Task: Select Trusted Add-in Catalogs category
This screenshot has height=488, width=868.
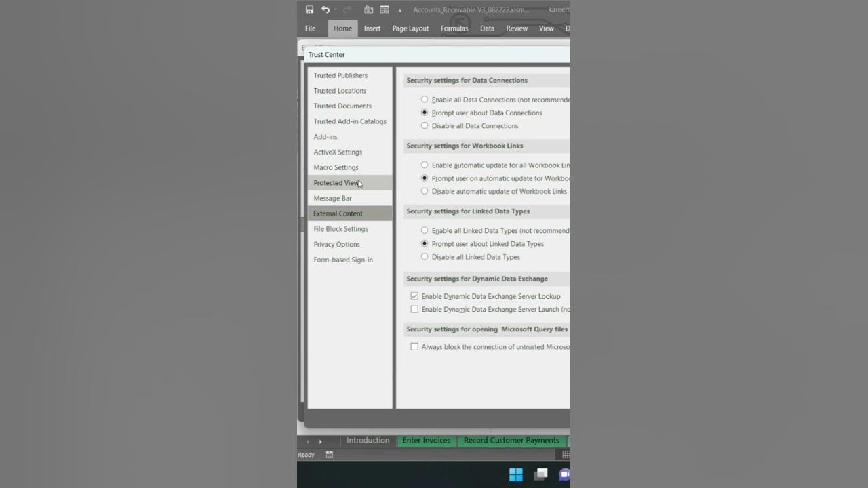Action: pos(350,121)
